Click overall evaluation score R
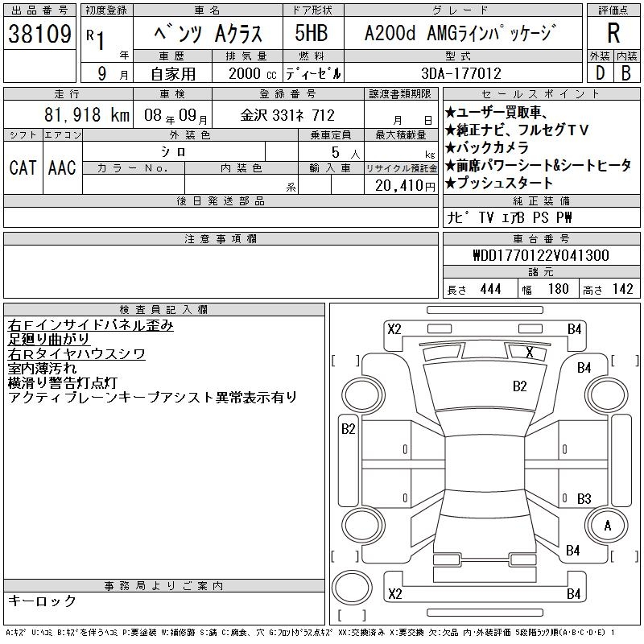 click(613, 33)
